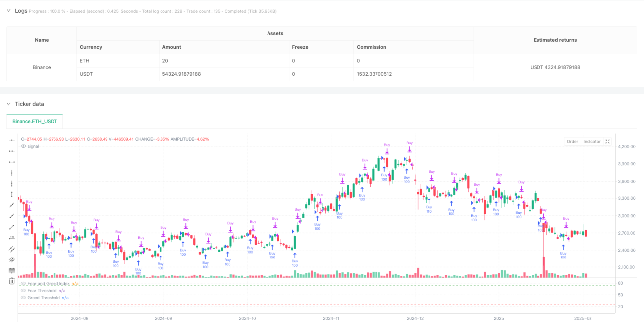Open the Indicator button on chart
This screenshot has height=322, width=644.
(591, 142)
